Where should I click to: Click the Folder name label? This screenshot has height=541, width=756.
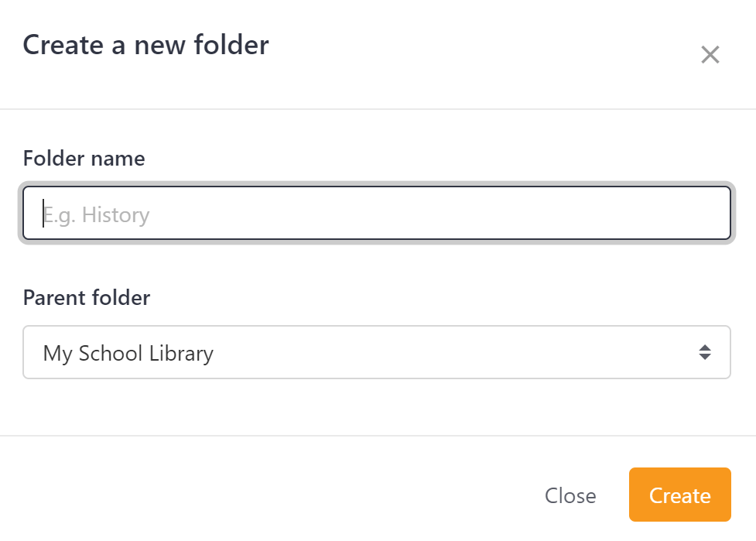[x=84, y=159]
